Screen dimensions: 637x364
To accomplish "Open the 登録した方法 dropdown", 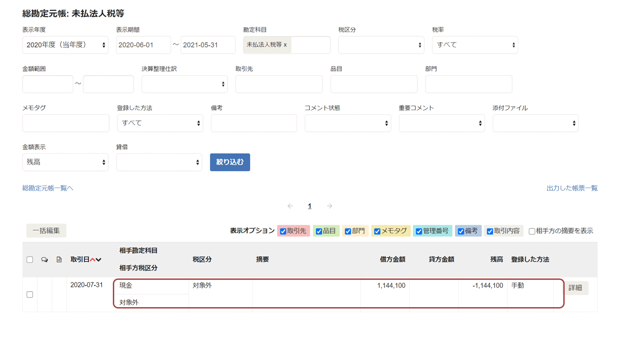I will tap(160, 123).
